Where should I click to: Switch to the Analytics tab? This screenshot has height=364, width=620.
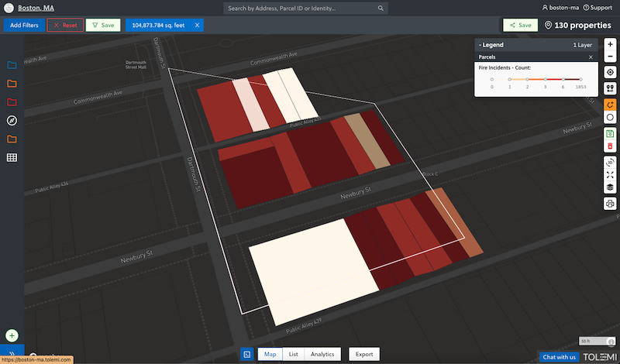(322, 354)
